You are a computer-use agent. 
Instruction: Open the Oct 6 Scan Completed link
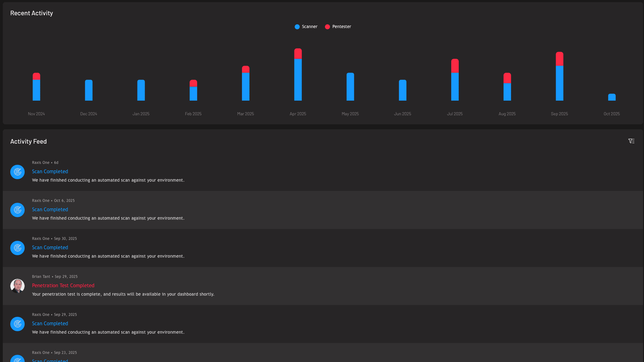click(50, 209)
